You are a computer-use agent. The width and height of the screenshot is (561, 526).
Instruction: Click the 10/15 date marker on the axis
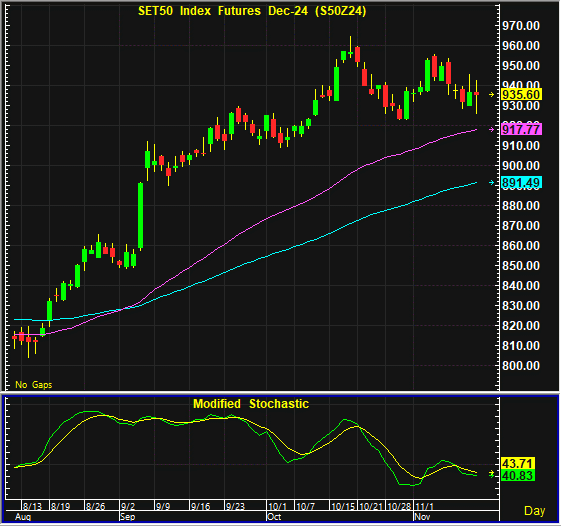[343, 506]
